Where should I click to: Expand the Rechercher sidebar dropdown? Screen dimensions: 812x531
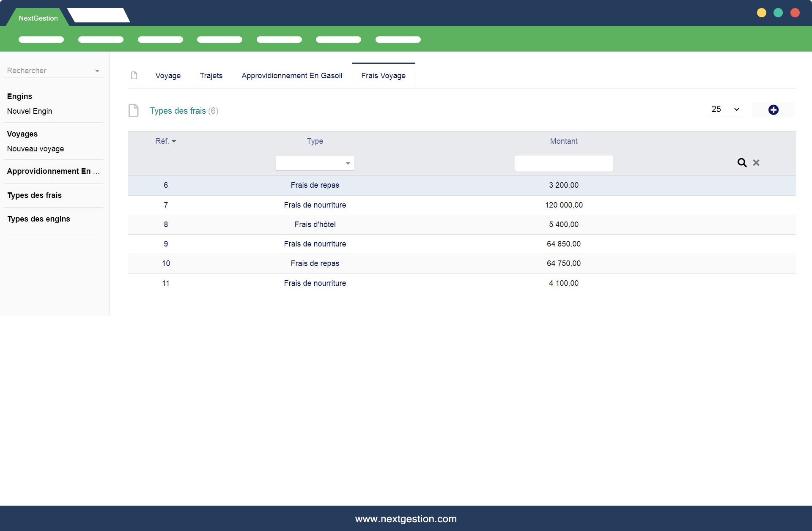[x=97, y=71]
